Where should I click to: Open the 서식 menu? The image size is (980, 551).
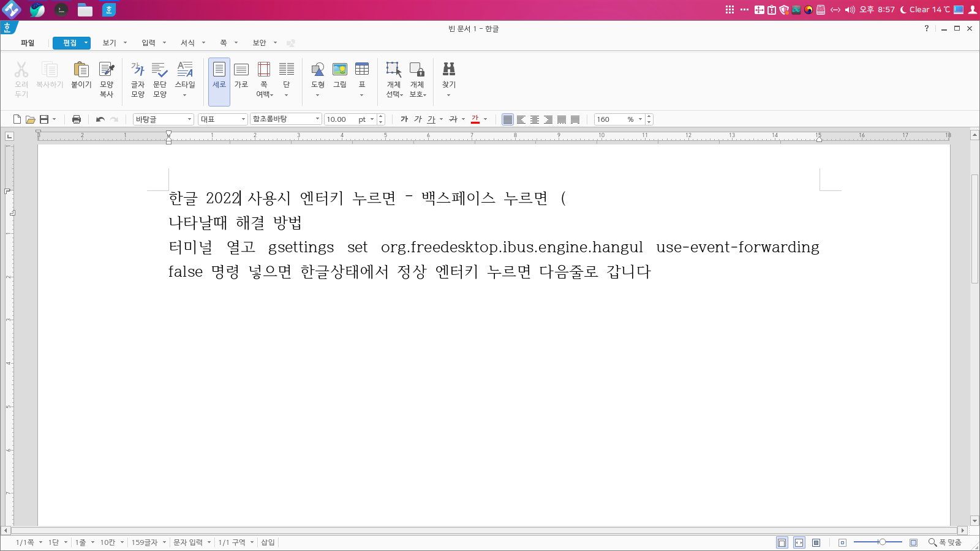coord(187,43)
